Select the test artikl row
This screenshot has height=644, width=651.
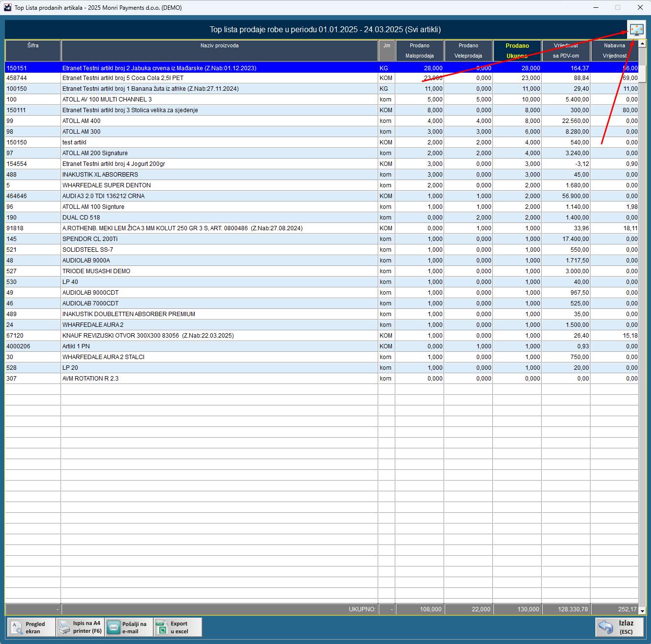click(322, 142)
